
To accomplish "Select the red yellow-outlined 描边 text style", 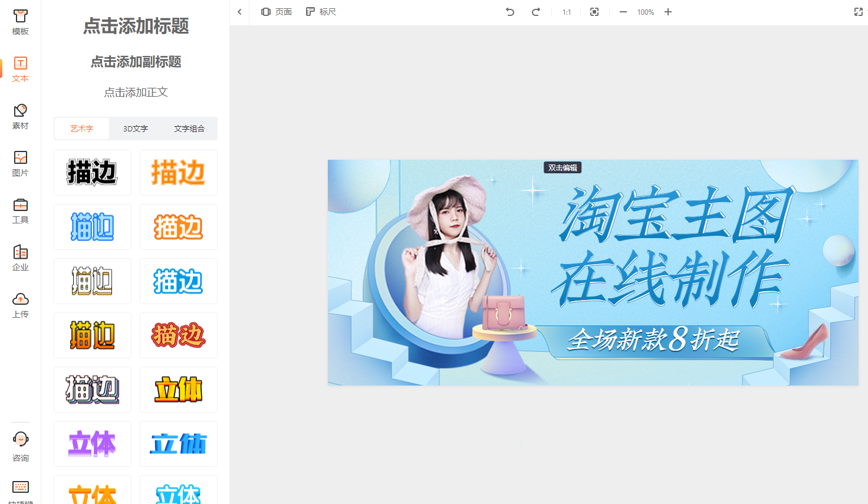I will [x=179, y=335].
